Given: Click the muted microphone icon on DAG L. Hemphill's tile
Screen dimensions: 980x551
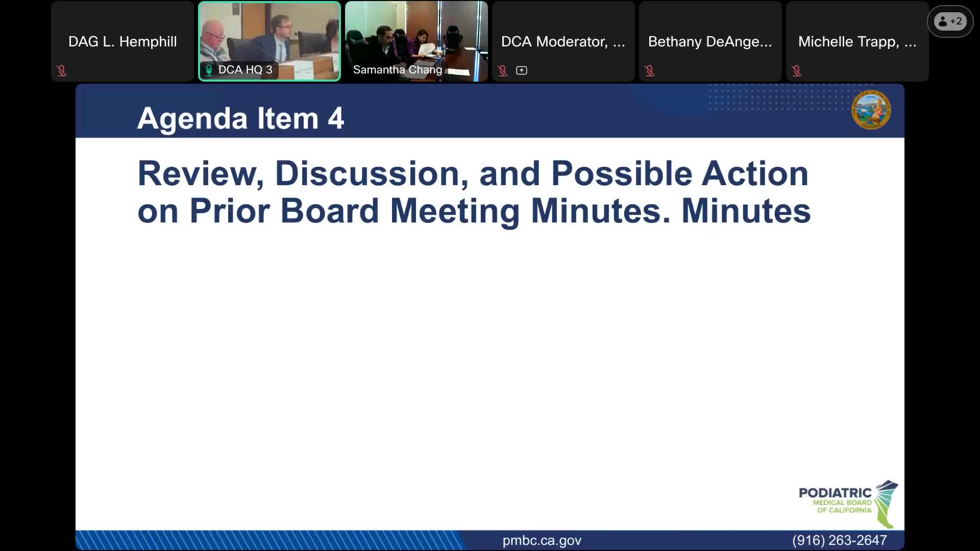Looking at the screenshot, I should tap(62, 71).
